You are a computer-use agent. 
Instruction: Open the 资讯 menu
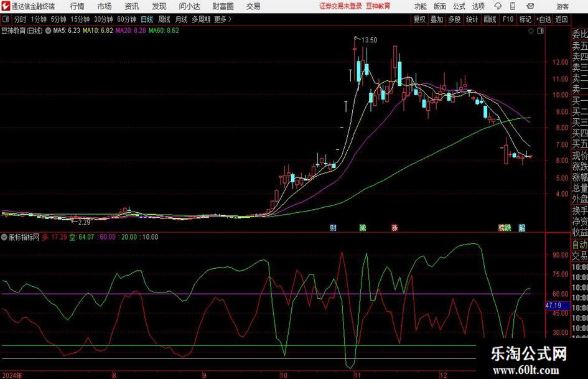[132, 6]
